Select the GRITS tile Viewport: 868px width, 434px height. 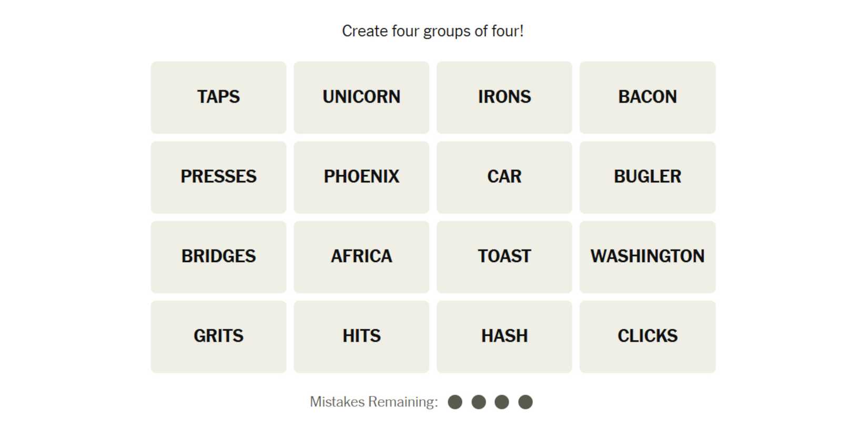pyautogui.click(x=218, y=336)
